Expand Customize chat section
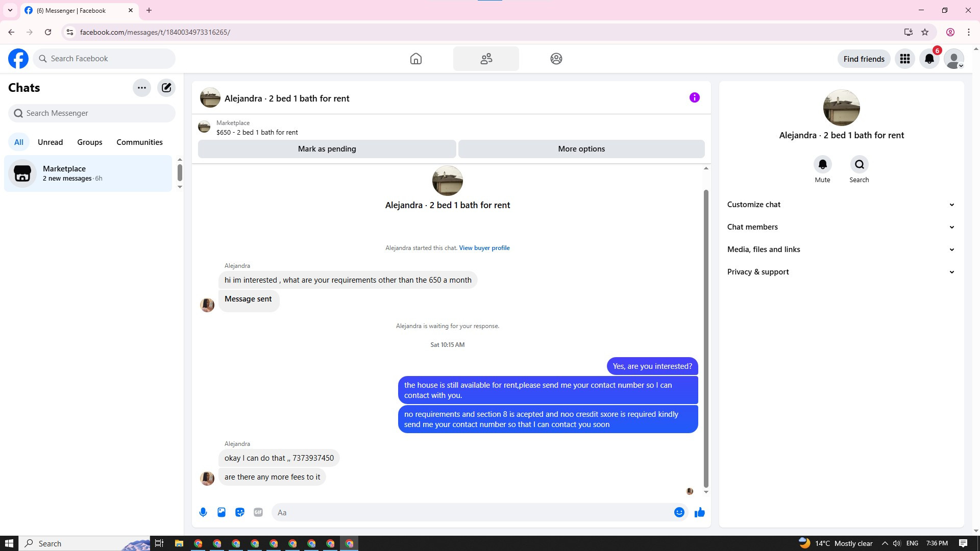Image resolution: width=980 pixels, height=551 pixels. tap(841, 205)
